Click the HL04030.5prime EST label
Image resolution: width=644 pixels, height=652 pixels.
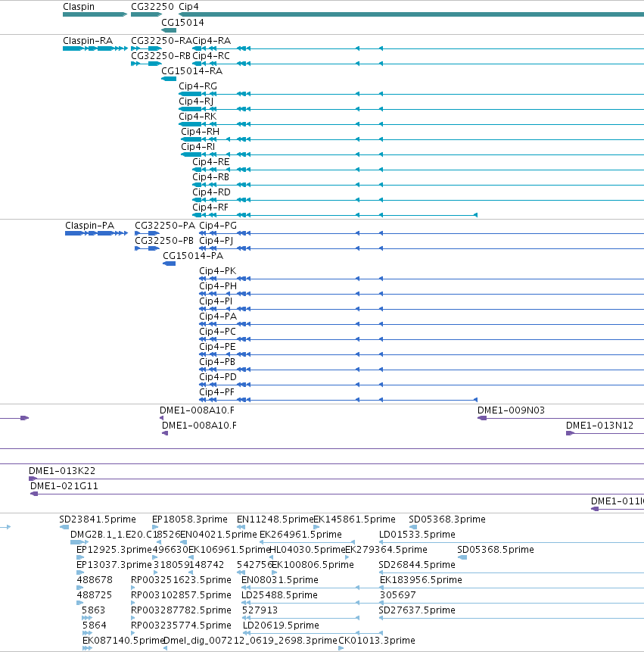click(307, 550)
